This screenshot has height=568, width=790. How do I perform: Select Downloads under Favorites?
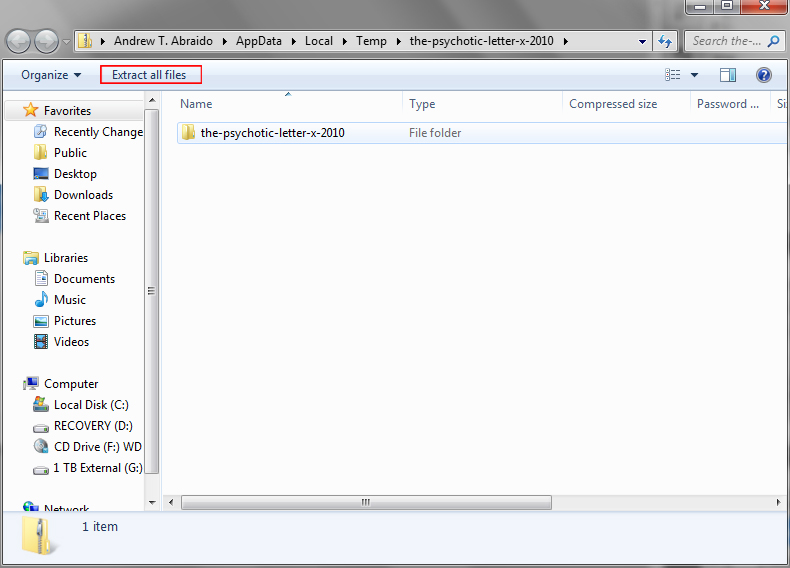(x=83, y=195)
